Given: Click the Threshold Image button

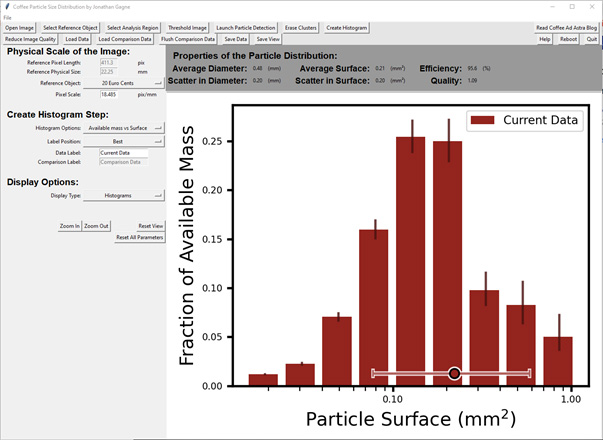Looking at the screenshot, I should click(x=188, y=28).
